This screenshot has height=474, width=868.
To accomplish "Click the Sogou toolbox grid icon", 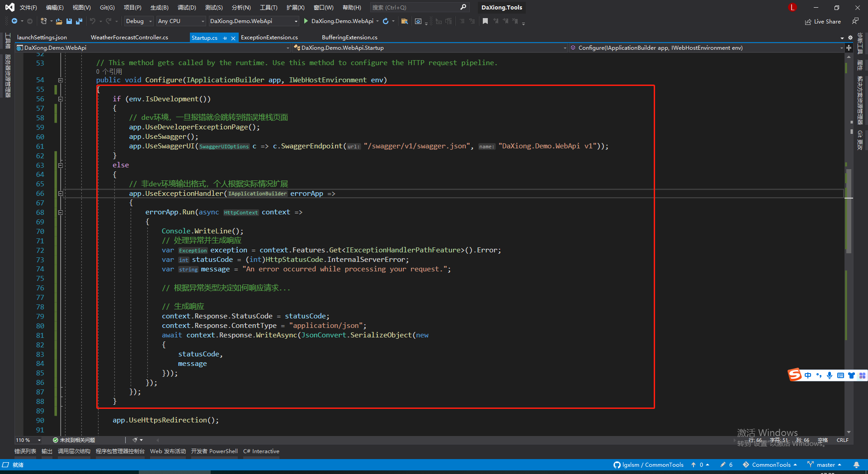I will coord(862,375).
